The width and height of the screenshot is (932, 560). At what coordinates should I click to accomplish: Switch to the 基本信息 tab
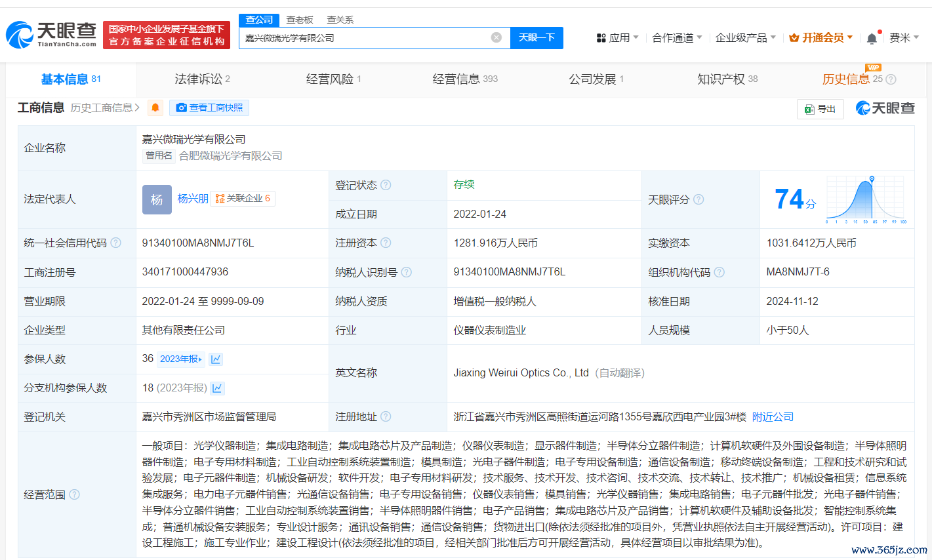coord(71,79)
